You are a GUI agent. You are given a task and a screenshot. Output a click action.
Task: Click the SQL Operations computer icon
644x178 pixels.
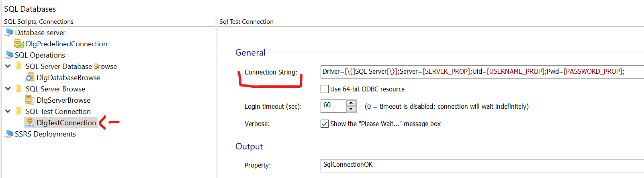point(9,55)
